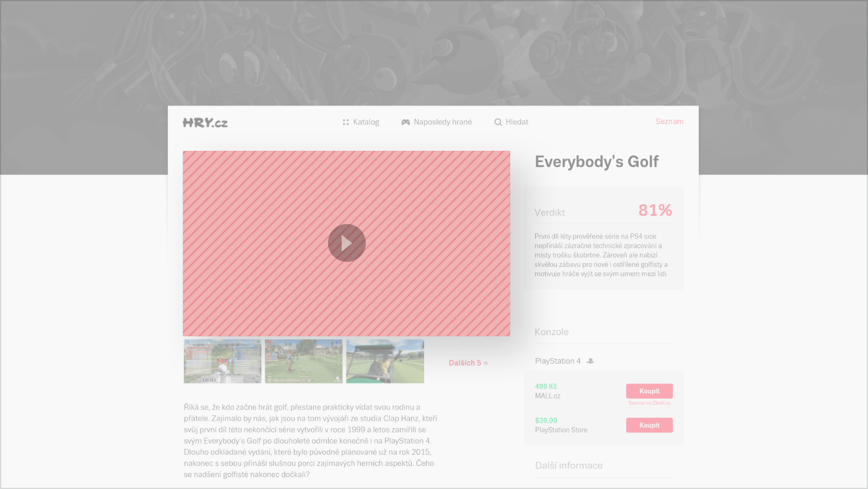This screenshot has width=868, height=489.
Task: Click Koupit button for PlayStation Store
Action: click(649, 425)
